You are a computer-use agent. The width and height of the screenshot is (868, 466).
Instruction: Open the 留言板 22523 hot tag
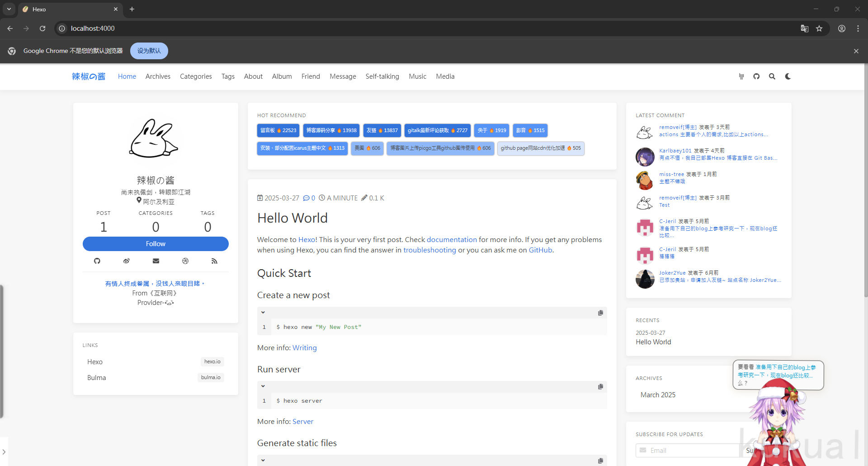pos(278,130)
